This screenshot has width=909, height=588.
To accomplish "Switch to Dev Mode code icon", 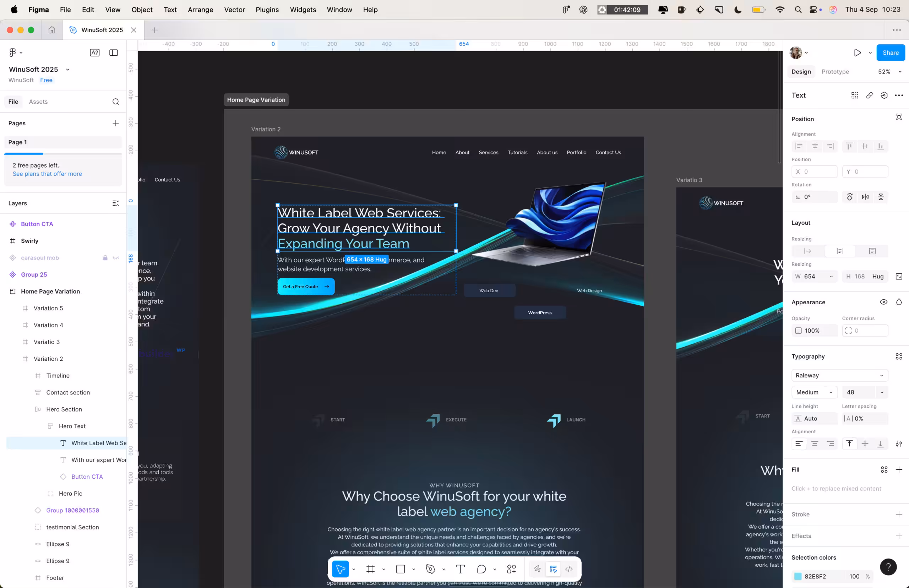I will 569,569.
